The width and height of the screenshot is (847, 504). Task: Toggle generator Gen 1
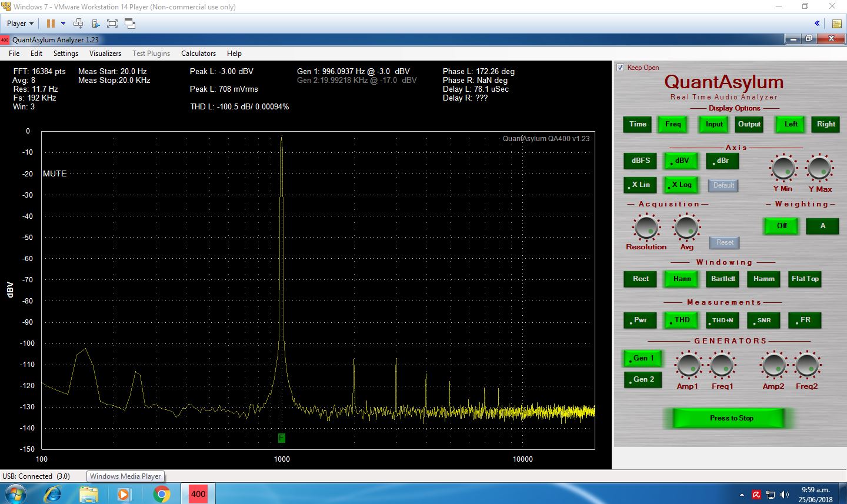643,358
